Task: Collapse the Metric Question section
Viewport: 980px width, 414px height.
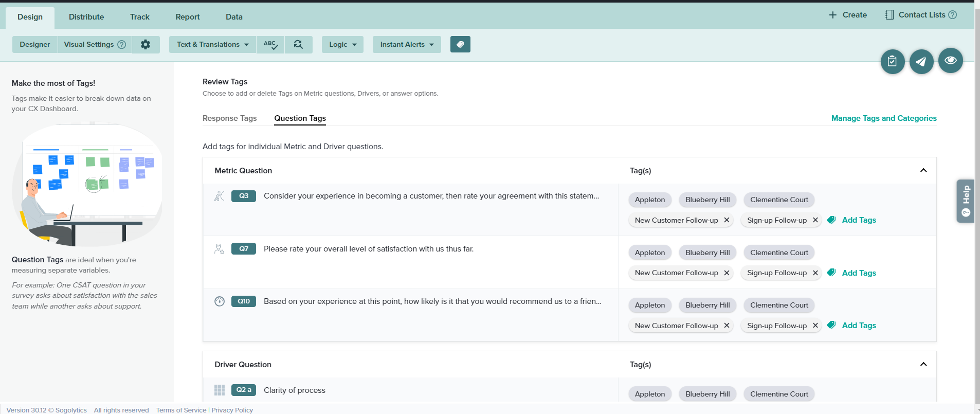Action: click(x=923, y=171)
